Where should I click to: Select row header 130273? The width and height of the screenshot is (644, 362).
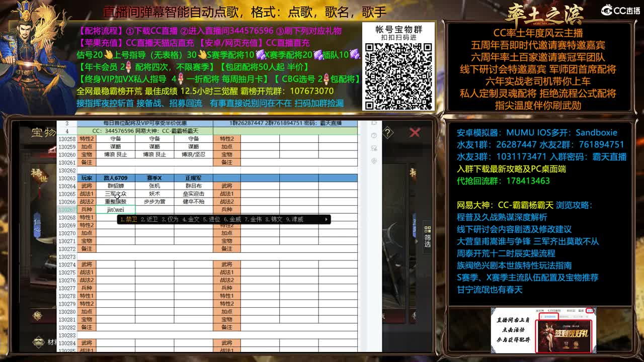coord(67,256)
